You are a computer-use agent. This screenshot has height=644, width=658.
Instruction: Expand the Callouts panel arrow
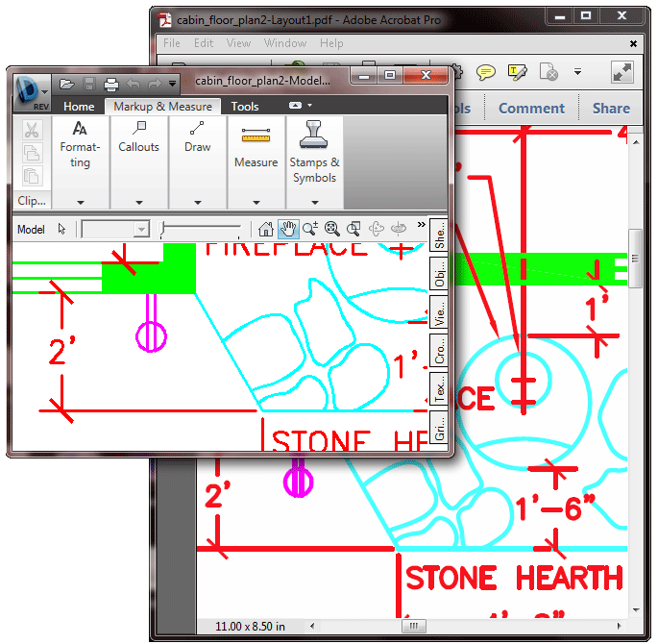pyautogui.click(x=139, y=203)
